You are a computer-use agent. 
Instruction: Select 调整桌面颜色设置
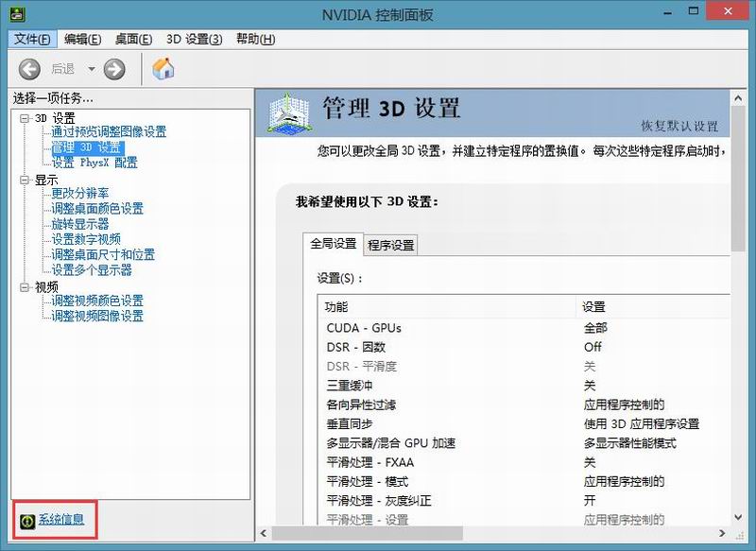[97, 209]
